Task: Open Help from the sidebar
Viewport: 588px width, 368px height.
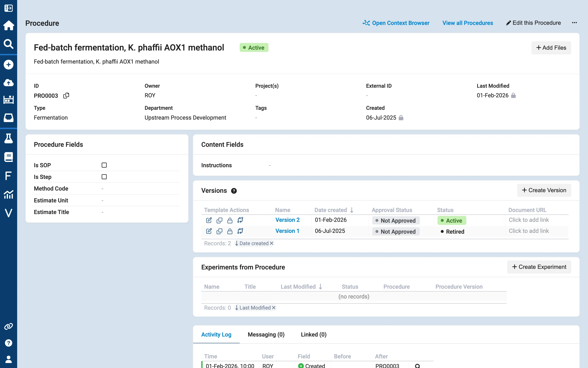Action: click(9, 343)
